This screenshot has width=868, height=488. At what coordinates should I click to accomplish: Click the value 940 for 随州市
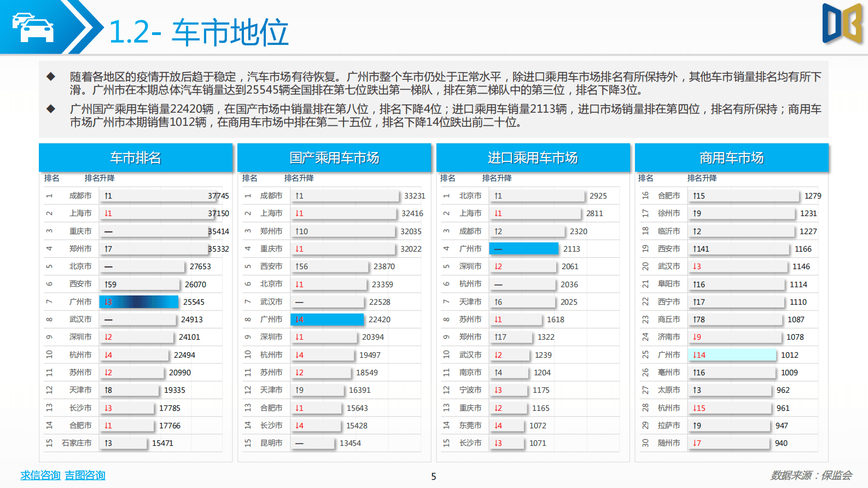[x=781, y=443]
